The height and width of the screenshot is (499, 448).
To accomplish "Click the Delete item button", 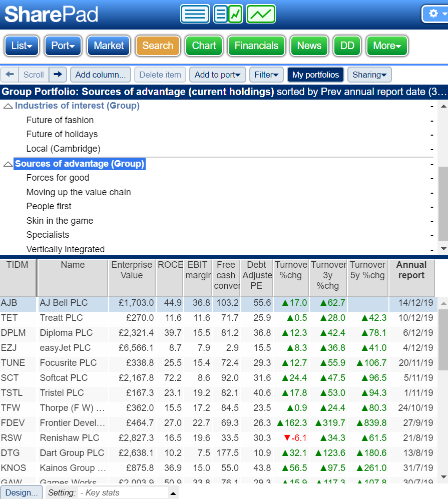I will pyautogui.click(x=160, y=75).
